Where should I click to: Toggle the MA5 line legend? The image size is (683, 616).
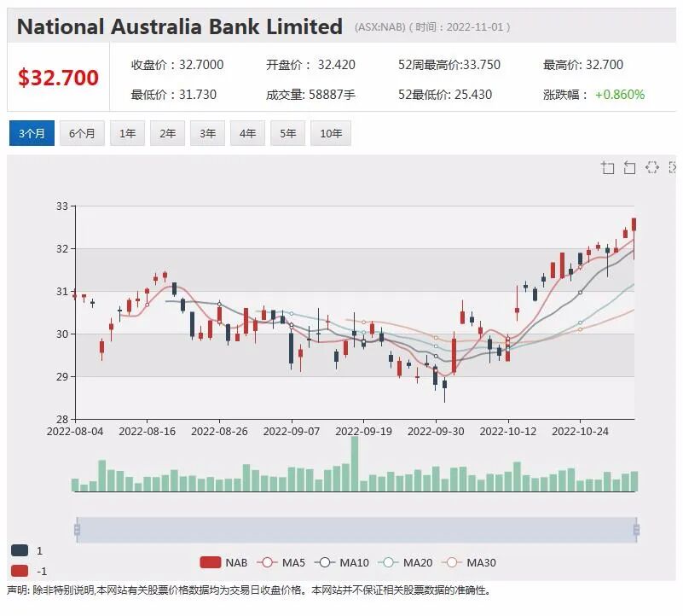[281, 562]
